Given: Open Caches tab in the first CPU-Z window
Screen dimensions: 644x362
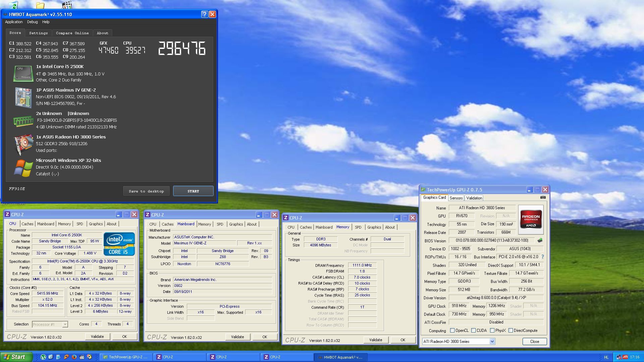Looking at the screenshot, I should (x=28, y=224).
